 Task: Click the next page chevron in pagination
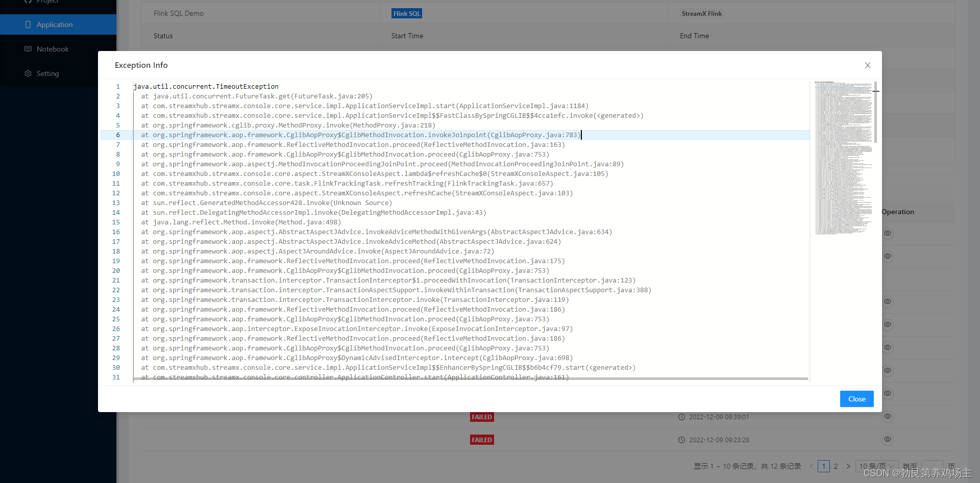point(848,466)
